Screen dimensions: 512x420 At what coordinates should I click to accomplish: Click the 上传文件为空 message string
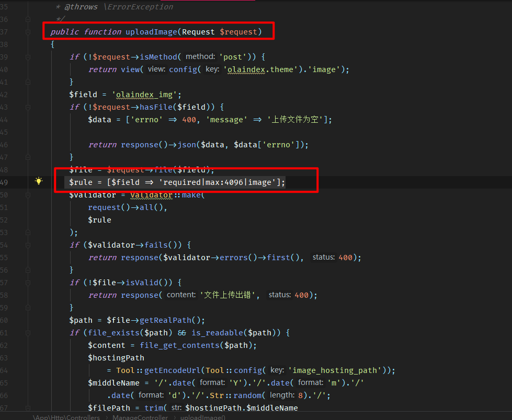pyautogui.click(x=295, y=119)
